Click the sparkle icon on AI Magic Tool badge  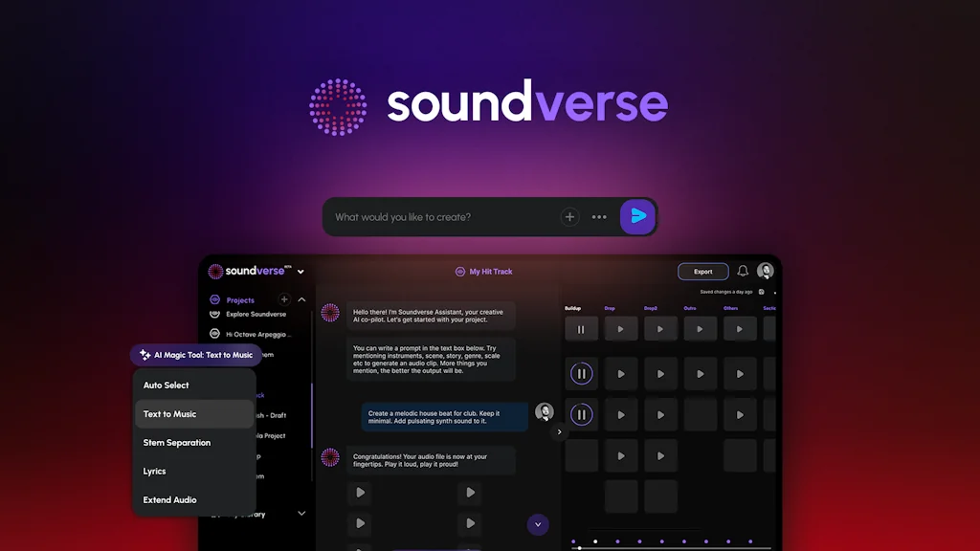pyautogui.click(x=145, y=354)
